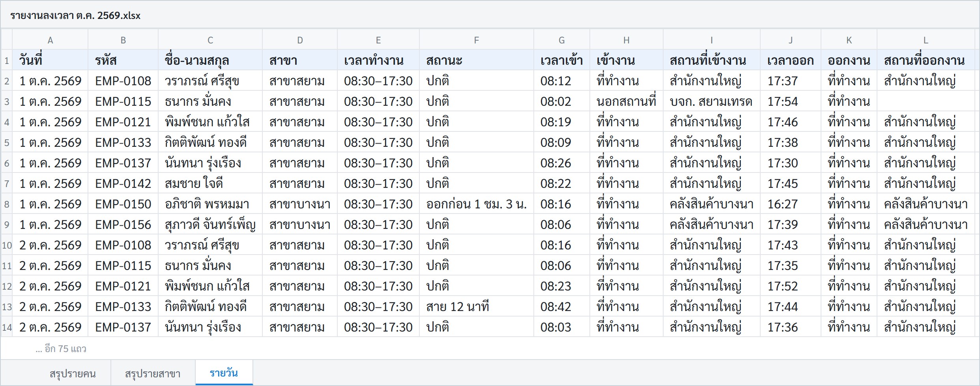The height and width of the screenshot is (386, 980).
Task: Select column L header
Action: coord(926,40)
